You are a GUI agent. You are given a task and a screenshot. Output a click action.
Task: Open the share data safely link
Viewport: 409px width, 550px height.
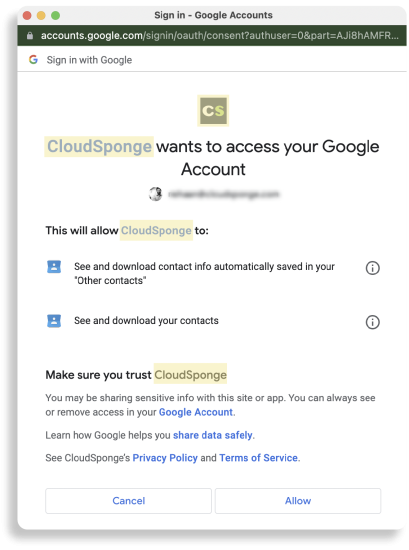pyautogui.click(x=213, y=435)
